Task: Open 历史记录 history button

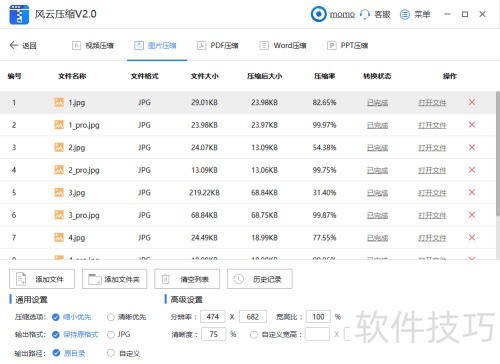Action: (x=260, y=279)
